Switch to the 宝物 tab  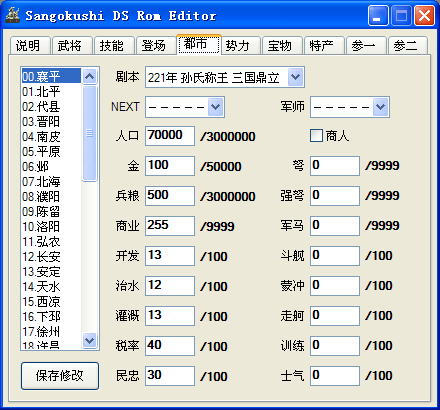click(x=282, y=45)
